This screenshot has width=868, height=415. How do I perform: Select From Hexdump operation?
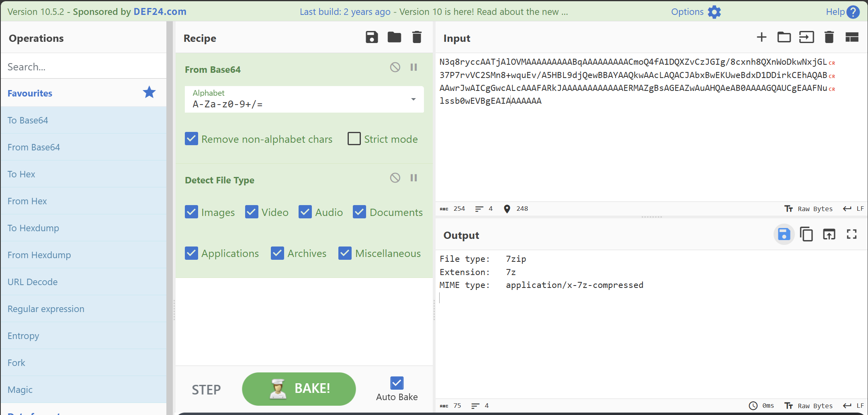pyautogui.click(x=83, y=255)
